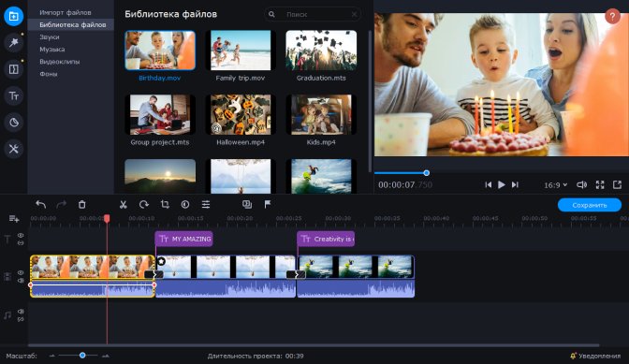
Task: Play the preview video
Action: [x=502, y=184]
